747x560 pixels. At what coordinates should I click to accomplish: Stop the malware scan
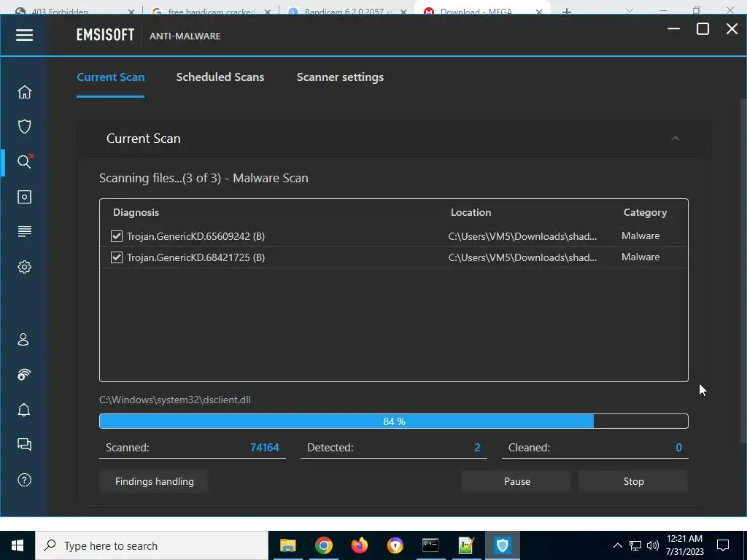pos(633,481)
